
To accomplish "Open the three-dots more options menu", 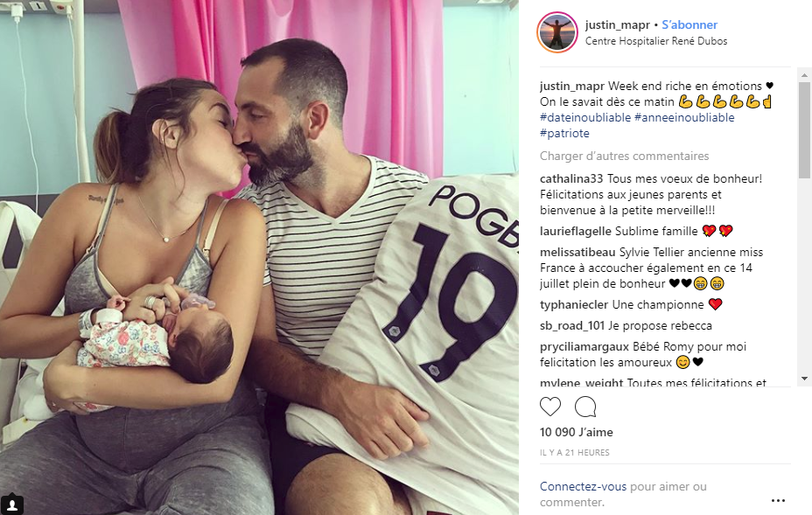I will click(778, 500).
